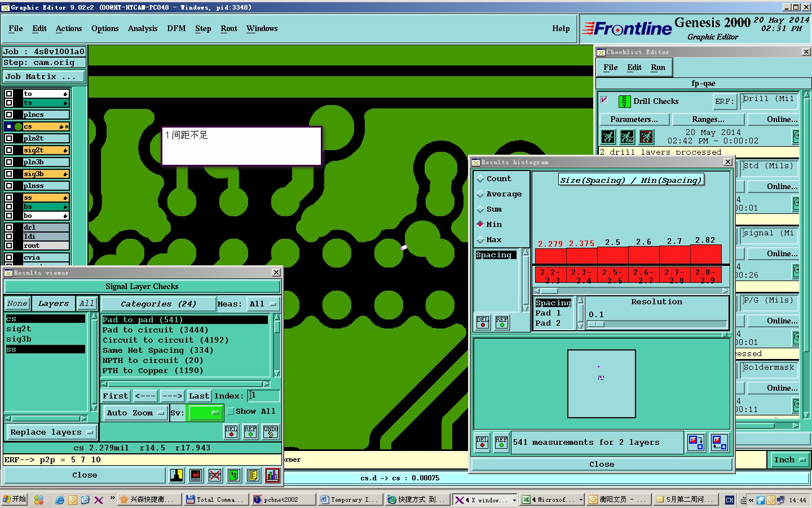Click the DEL icon beside measurements text in histogram

(x=483, y=443)
